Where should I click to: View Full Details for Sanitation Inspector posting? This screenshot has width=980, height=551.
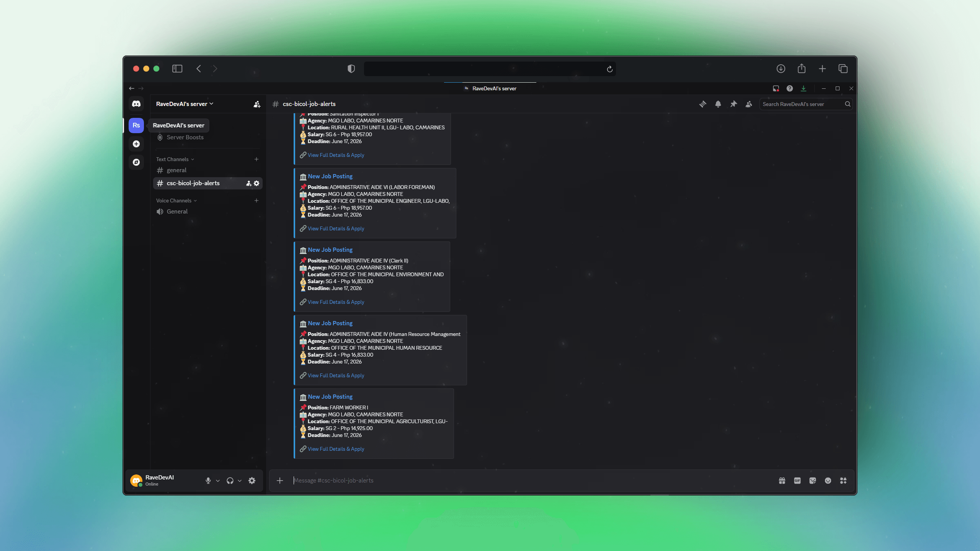pos(336,155)
